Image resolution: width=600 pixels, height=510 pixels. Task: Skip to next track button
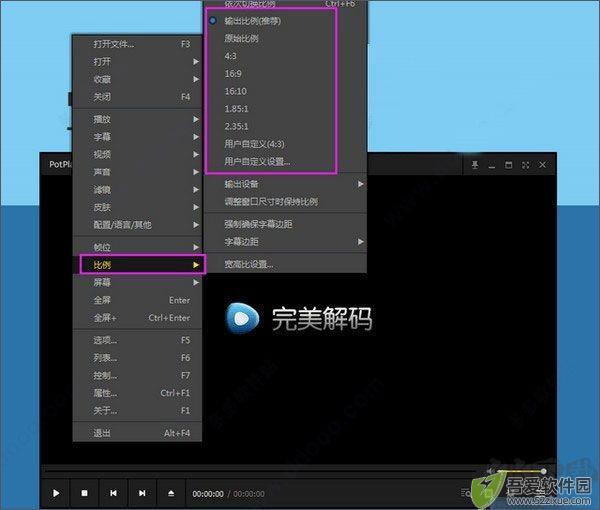(x=142, y=493)
